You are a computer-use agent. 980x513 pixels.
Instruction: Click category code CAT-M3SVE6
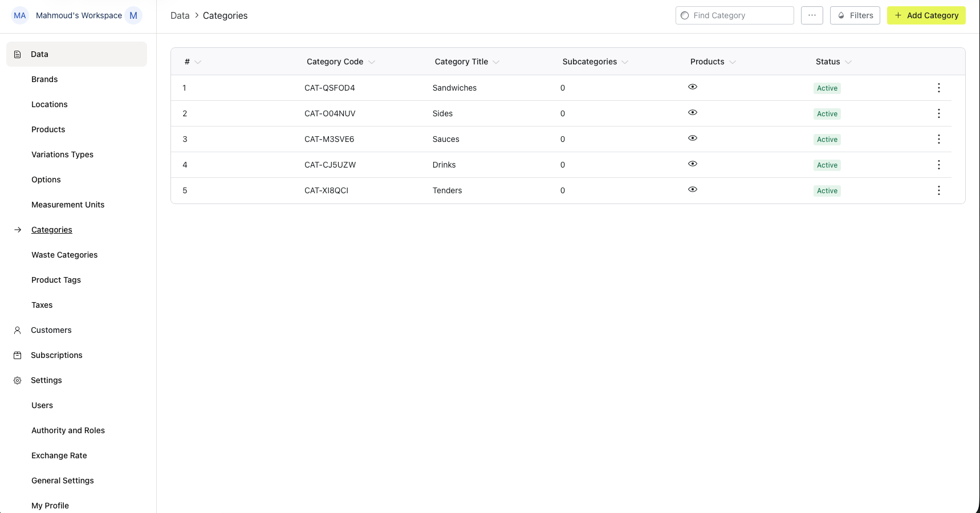pyautogui.click(x=330, y=139)
